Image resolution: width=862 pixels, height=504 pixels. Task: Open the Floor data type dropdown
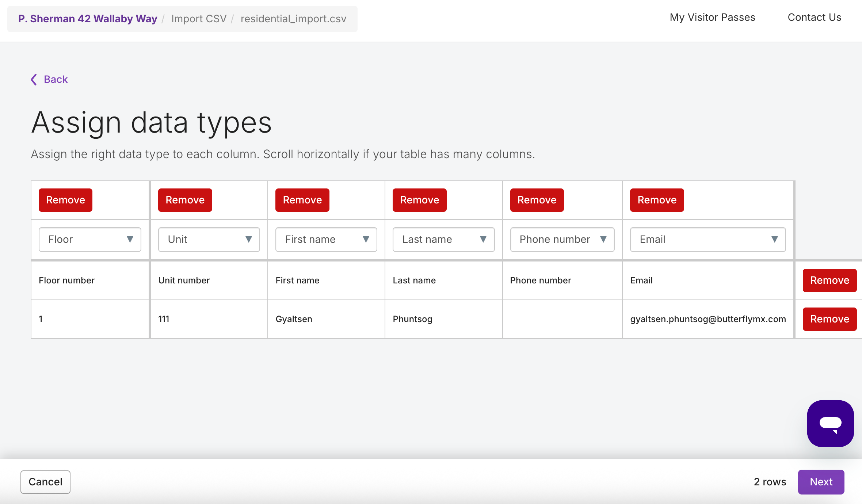coord(90,240)
